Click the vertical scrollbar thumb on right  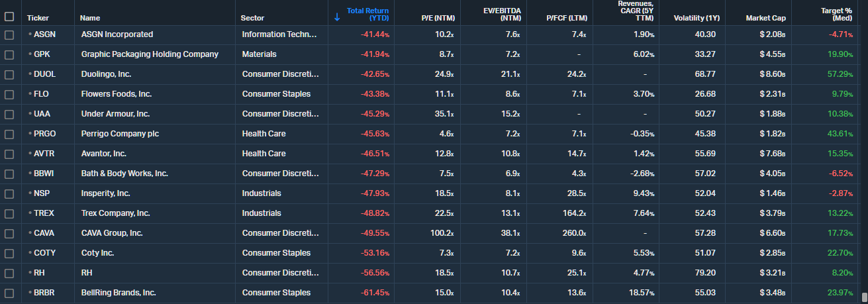click(864, 295)
